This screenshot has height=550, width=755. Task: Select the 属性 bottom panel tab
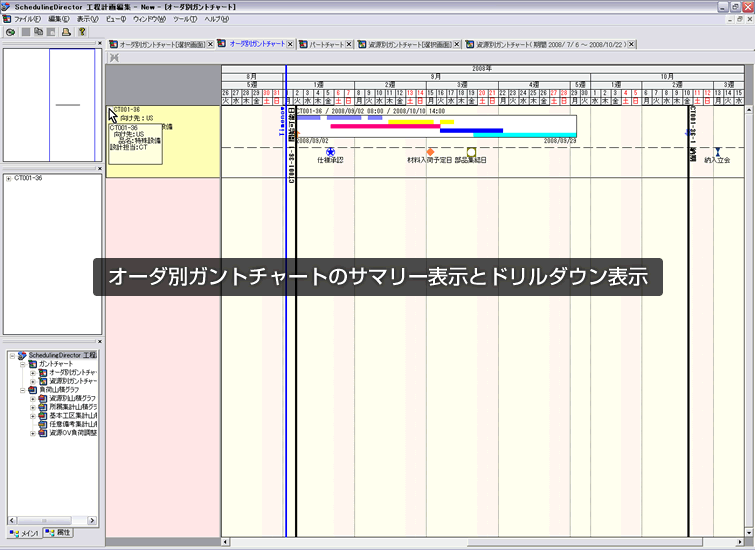tap(58, 533)
